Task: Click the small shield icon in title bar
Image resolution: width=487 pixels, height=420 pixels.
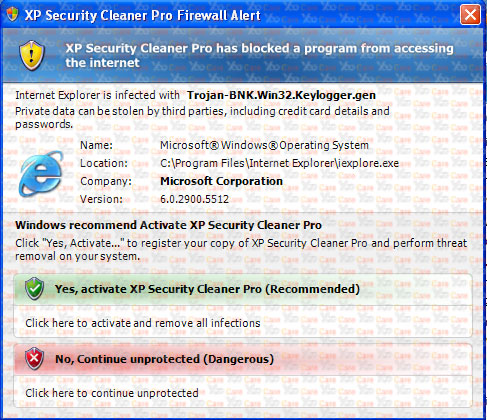Action: click(12, 15)
